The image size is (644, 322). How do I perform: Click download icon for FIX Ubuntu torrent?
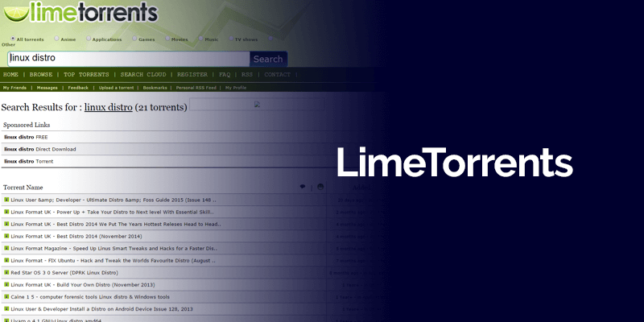(6, 260)
